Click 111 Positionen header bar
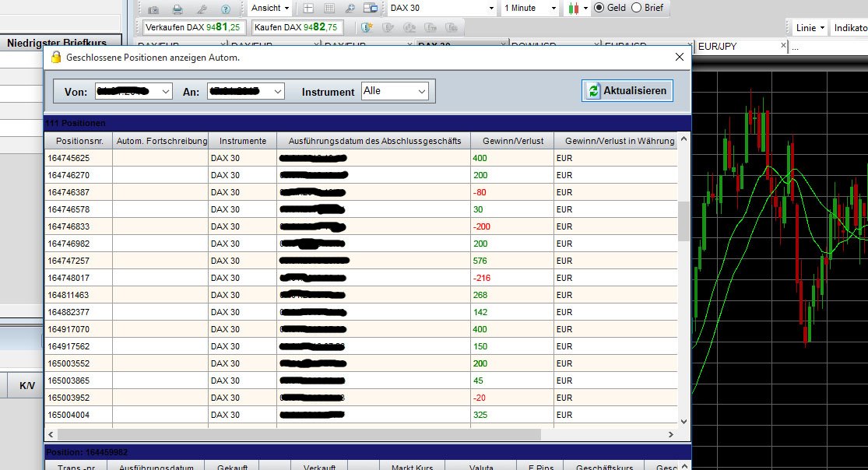868x470 pixels. (367, 123)
